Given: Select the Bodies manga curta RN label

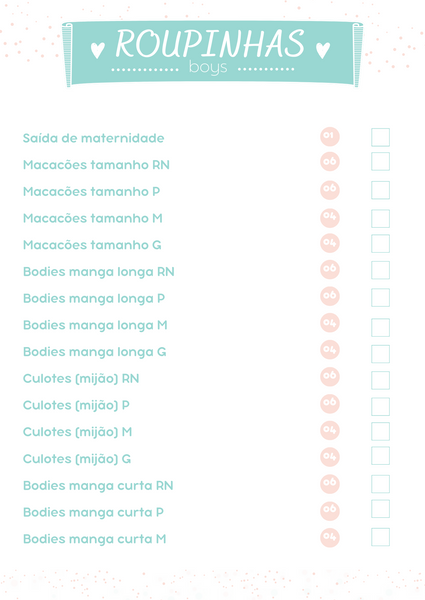Looking at the screenshot, I should (98, 486).
